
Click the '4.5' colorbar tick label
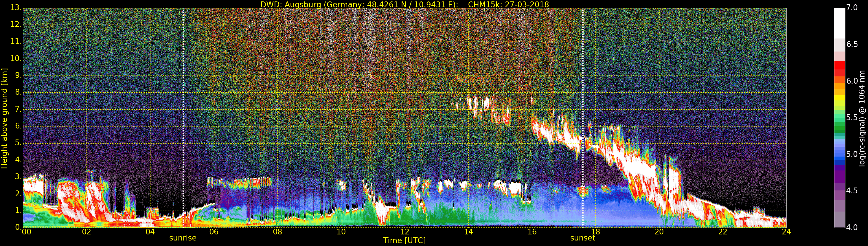pos(852,191)
